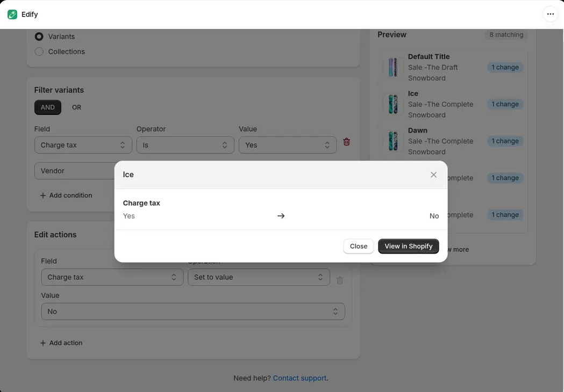The width and height of the screenshot is (564, 392).
Task: Open the Set to value operation dropdown
Action: click(259, 278)
